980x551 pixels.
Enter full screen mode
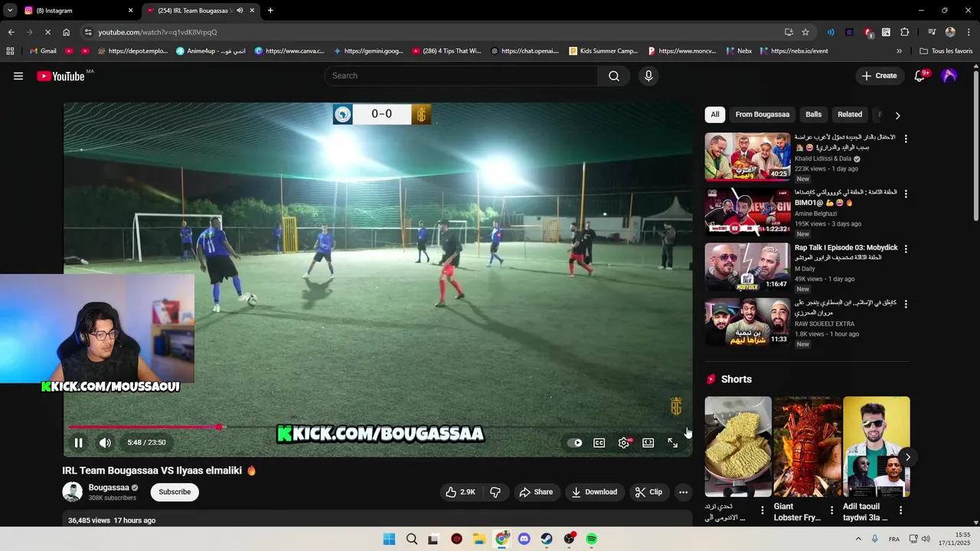point(672,442)
